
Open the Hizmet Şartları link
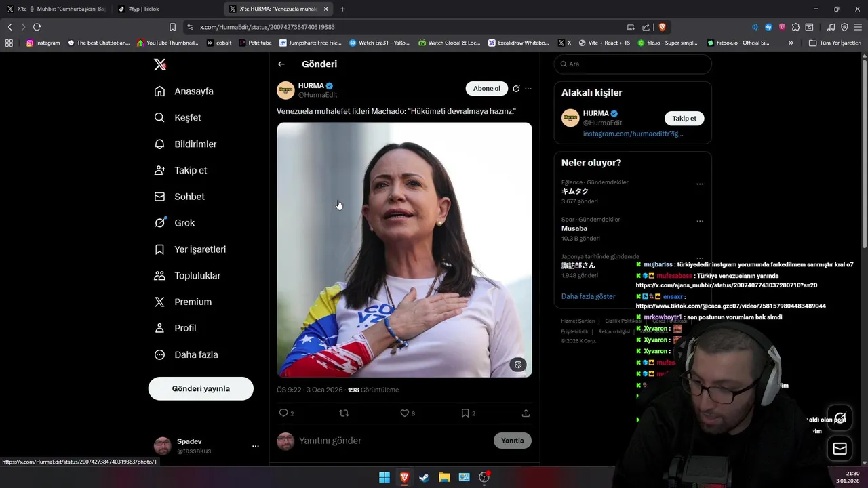click(x=578, y=321)
